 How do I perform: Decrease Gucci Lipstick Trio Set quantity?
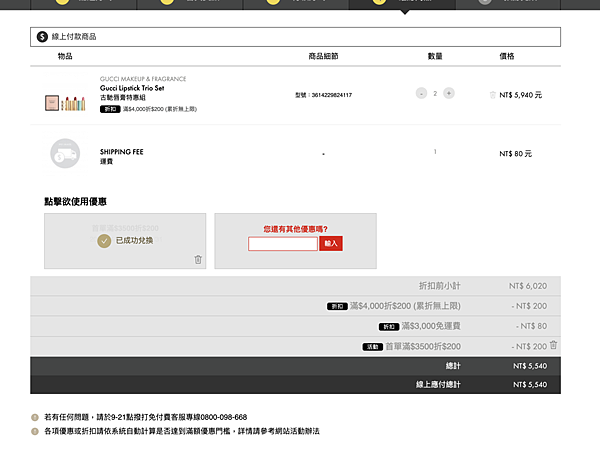point(421,93)
